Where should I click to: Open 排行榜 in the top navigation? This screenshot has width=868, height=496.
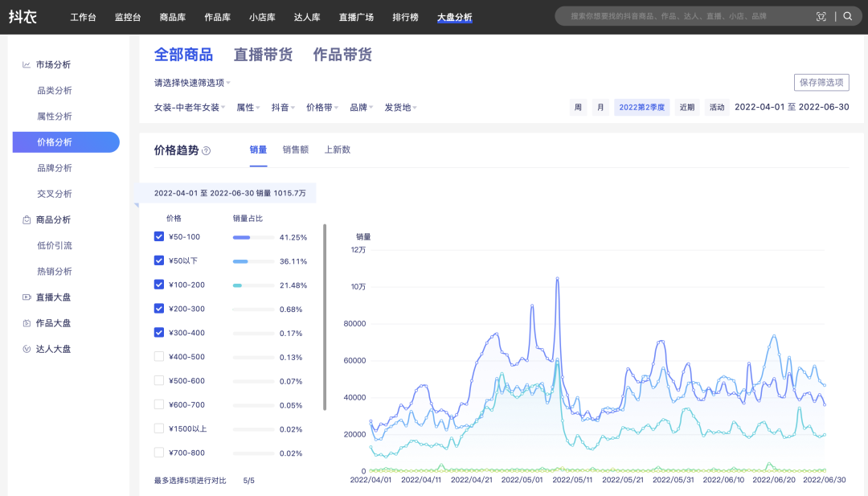405,17
